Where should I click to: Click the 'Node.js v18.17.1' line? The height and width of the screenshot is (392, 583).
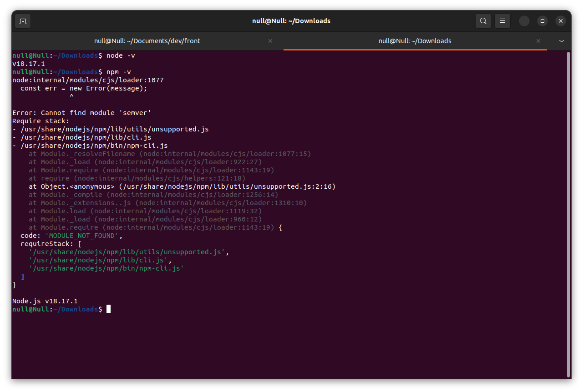point(45,301)
